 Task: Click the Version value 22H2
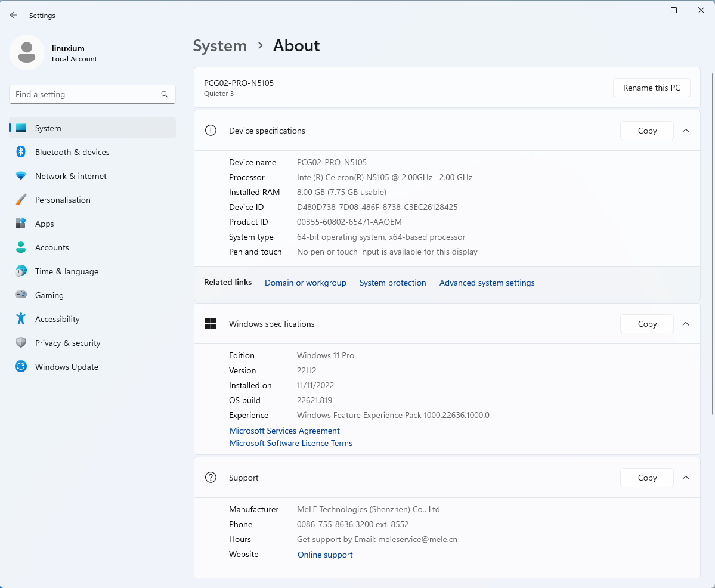tap(307, 370)
